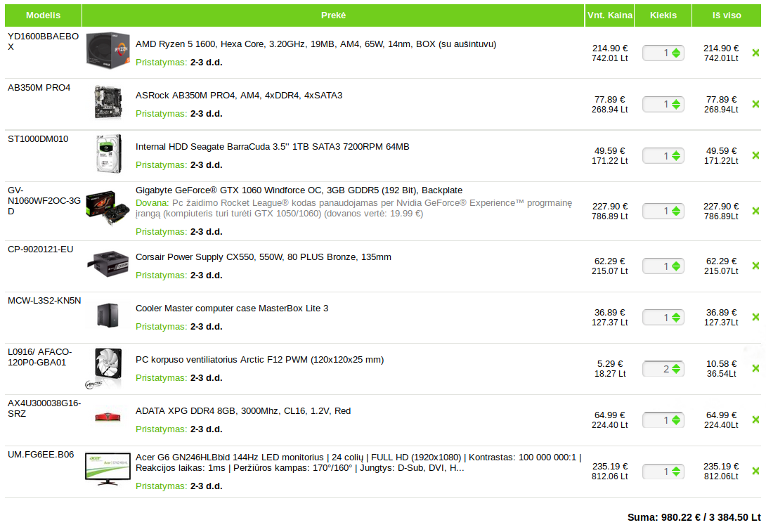766x532 pixels.
Task: Open ADATA XPG DDR4 8GB product link
Action: 242,411
